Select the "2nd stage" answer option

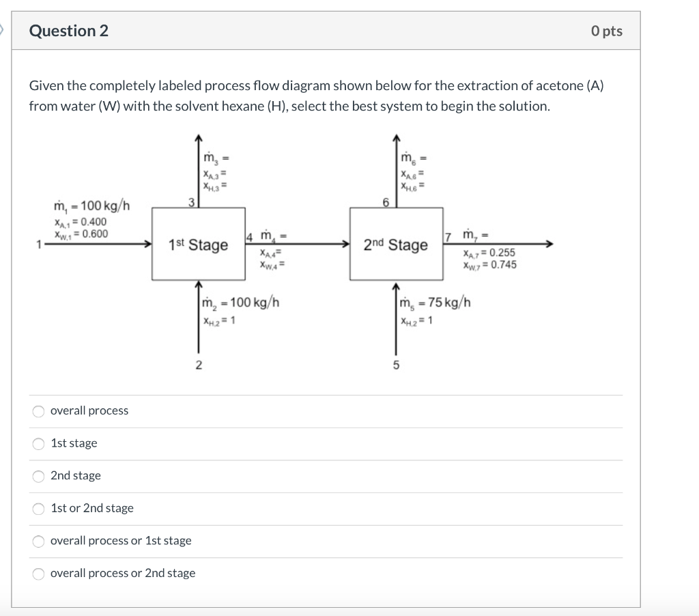[x=39, y=476]
